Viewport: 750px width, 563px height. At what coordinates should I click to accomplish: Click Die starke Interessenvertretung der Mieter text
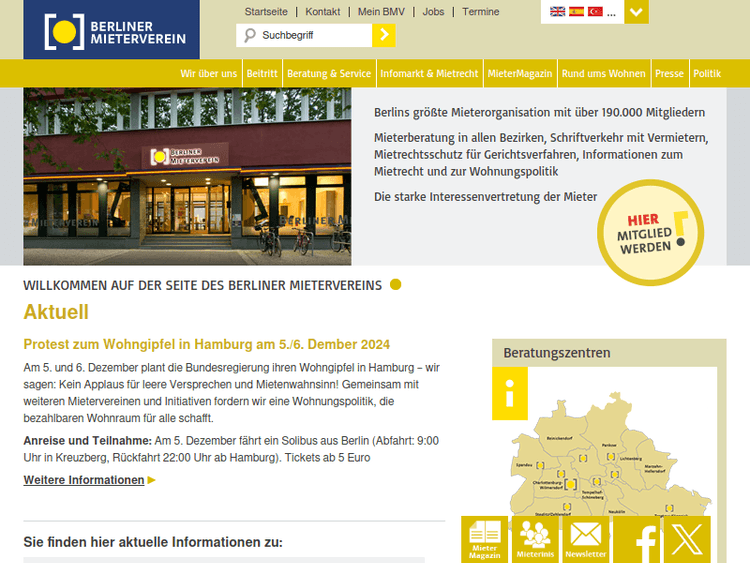[485, 197]
